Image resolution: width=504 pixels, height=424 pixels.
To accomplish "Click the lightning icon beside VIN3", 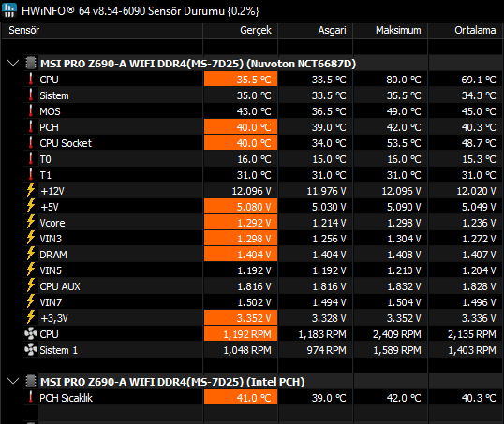I will [31, 238].
